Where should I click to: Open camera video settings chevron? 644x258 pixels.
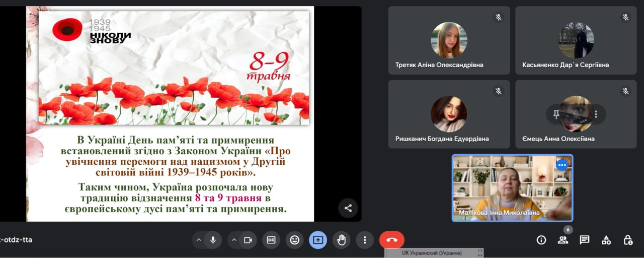point(234,240)
